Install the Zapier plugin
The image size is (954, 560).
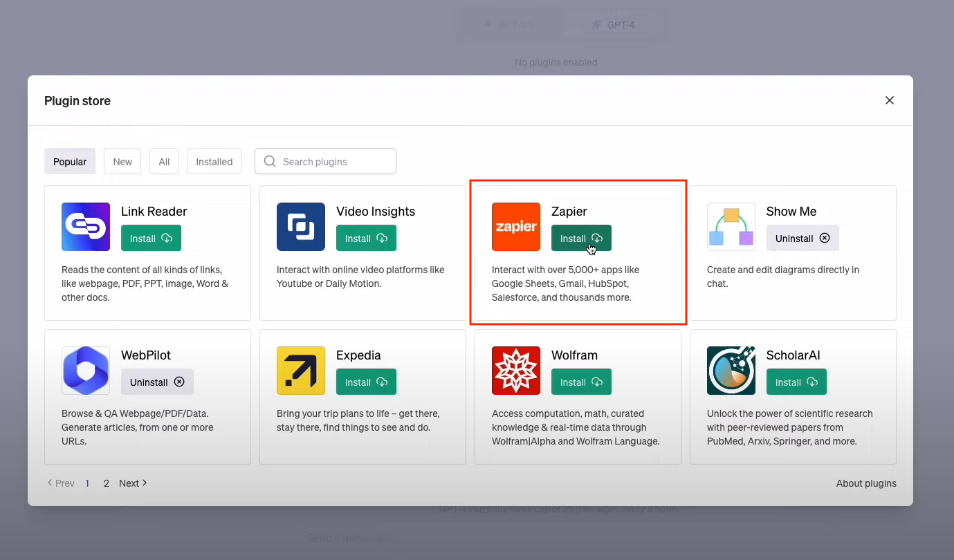[581, 238]
